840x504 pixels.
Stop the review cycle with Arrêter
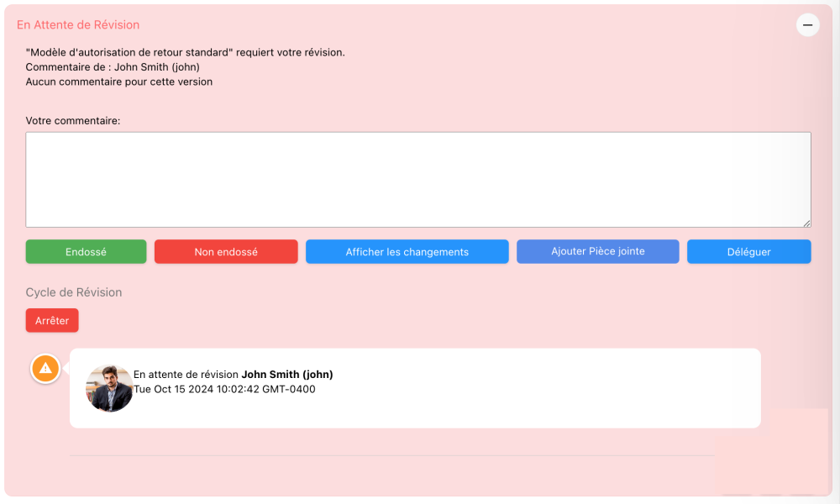(x=52, y=321)
